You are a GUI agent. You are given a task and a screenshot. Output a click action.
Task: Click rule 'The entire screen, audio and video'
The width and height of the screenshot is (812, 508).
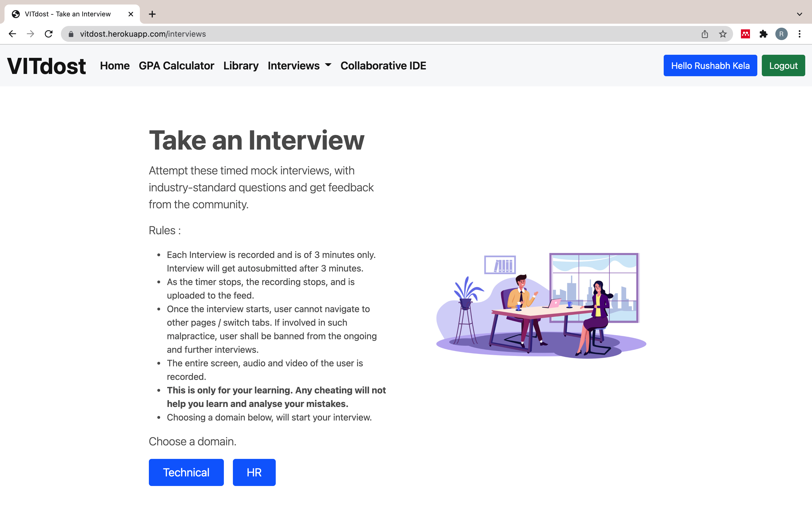tap(265, 370)
